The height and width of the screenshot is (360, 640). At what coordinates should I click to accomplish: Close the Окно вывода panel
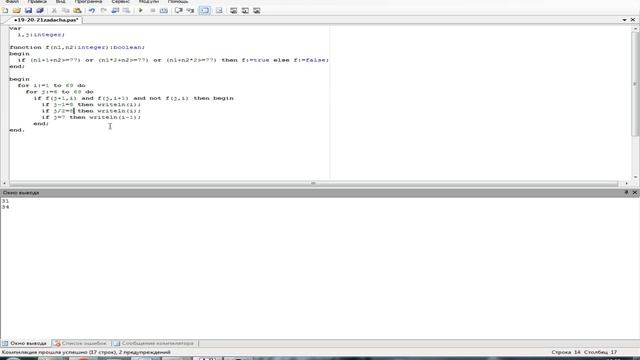635,192
